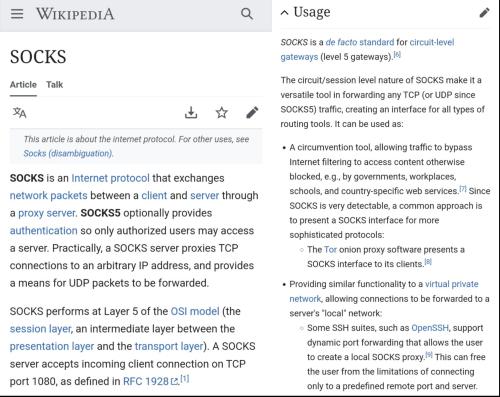Image resolution: width=500 pixels, height=397 pixels.
Task: Open the OpenSSH link
Action: 430,328
